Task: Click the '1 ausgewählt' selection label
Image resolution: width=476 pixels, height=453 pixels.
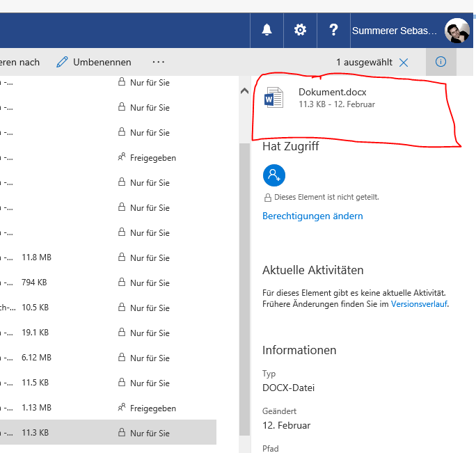Action: pyautogui.click(x=364, y=62)
